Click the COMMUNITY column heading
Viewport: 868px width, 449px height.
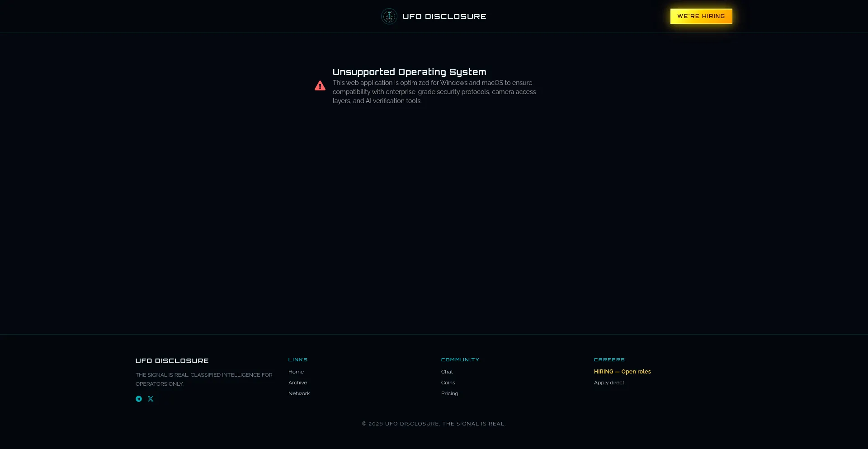460,360
